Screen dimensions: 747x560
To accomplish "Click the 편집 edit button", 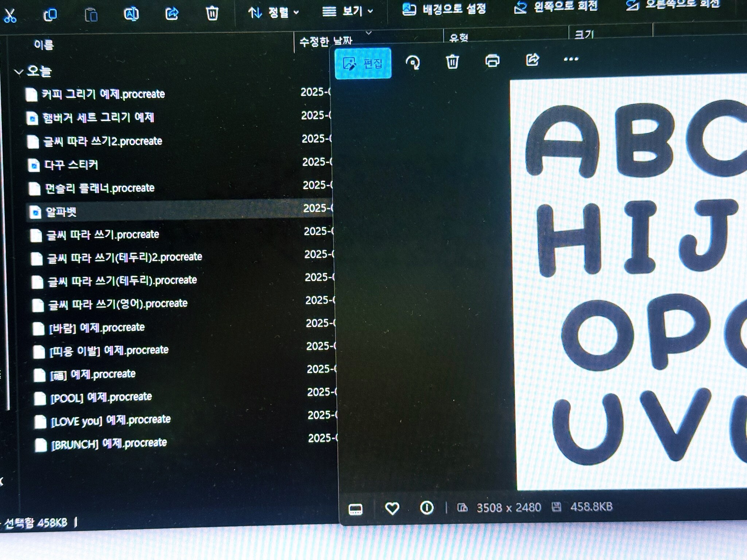I will point(363,63).
